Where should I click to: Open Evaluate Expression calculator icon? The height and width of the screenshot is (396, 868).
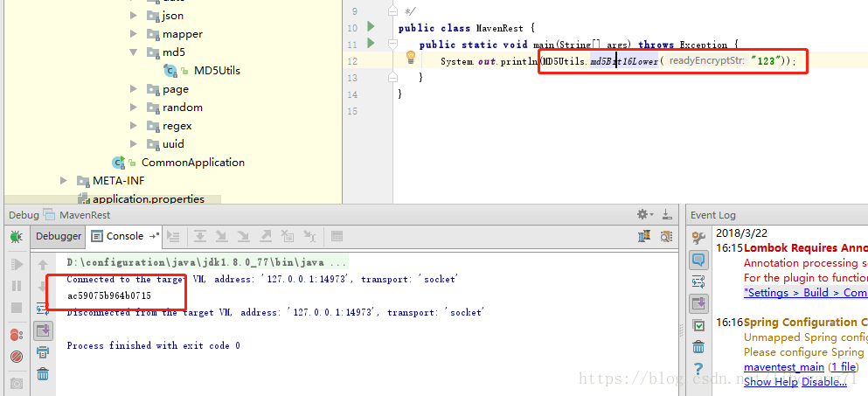pos(337,237)
